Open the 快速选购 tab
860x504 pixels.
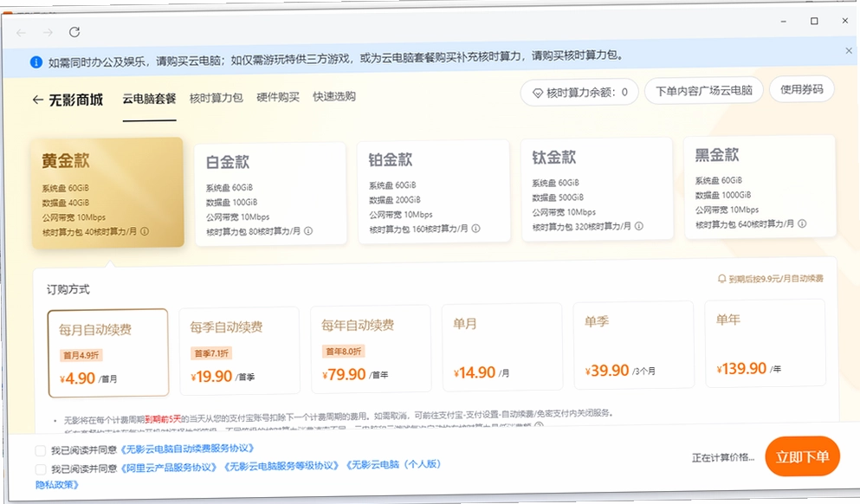tap(334, 96)
